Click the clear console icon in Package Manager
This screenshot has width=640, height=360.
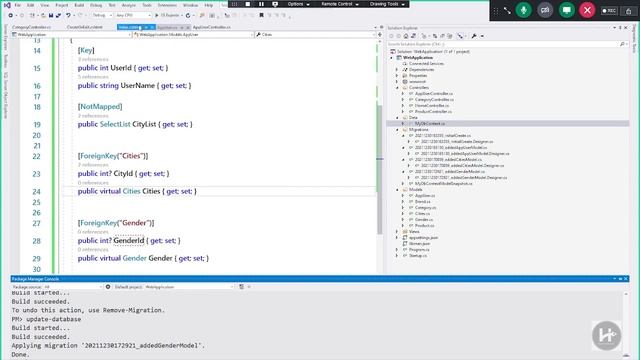(241, 287)
